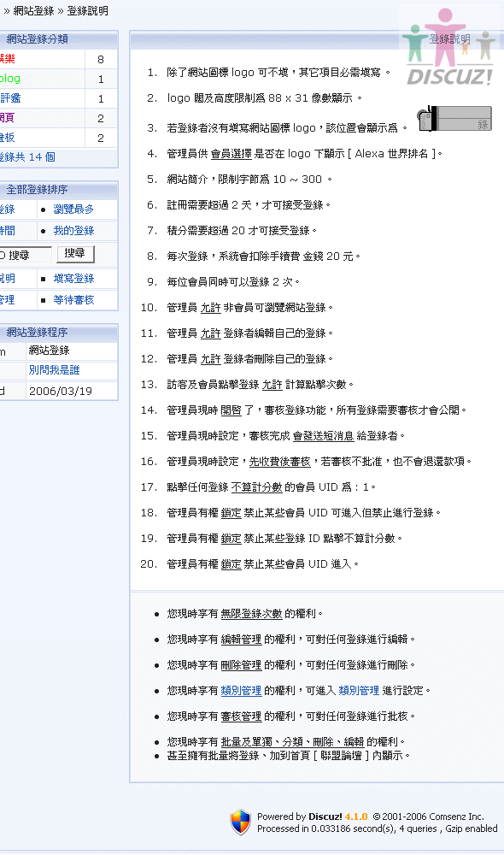
Task: Click rule 8 about 手續費 金錢 20 元
Action: point(264,256)
